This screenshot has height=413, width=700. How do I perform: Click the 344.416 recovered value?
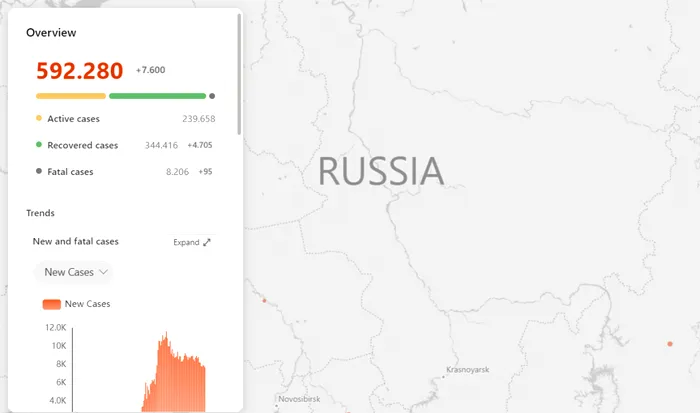point(161,145)
